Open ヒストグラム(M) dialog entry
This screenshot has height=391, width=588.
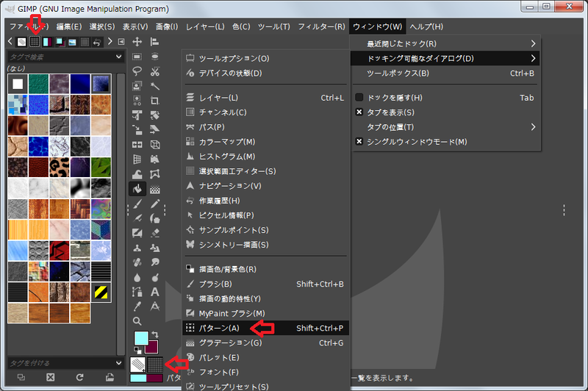[266, 157]
